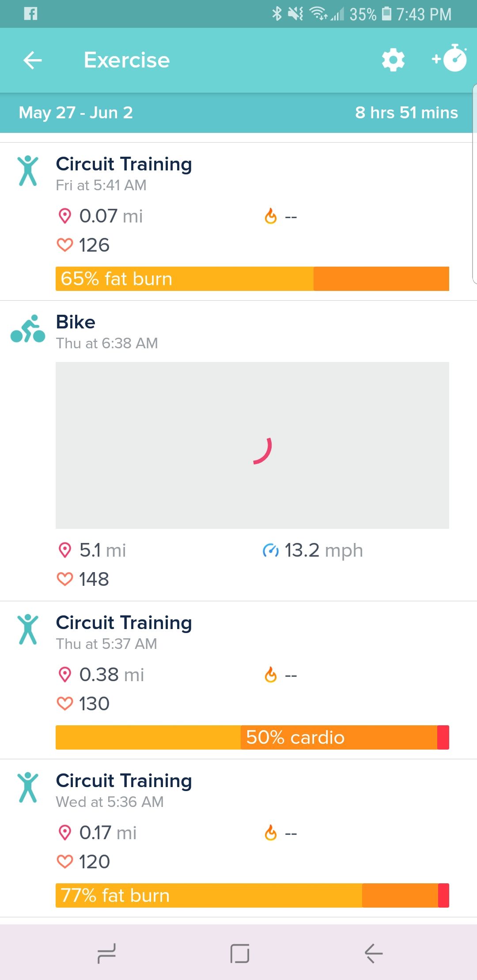The image size is (477, 980).
Task: Tap the Bike activity cyclist icon
Action: click(27, 330)
